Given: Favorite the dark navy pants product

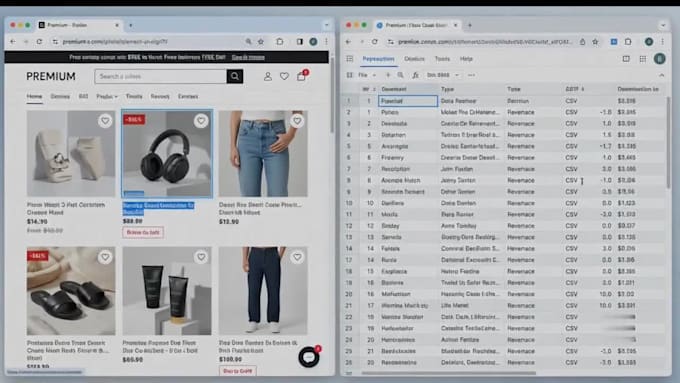Looking at the screenshot, I should [297, 257].
